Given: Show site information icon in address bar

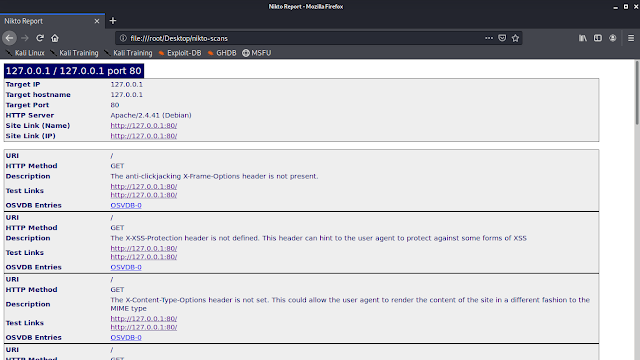Looking at the screenshot, I should point(123,38).
